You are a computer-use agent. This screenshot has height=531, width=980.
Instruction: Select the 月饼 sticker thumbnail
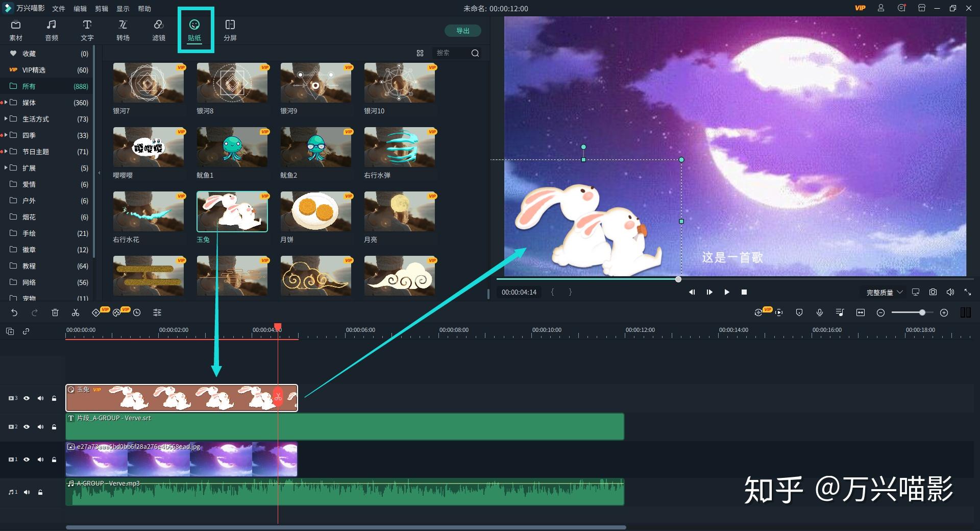(316, 211)
